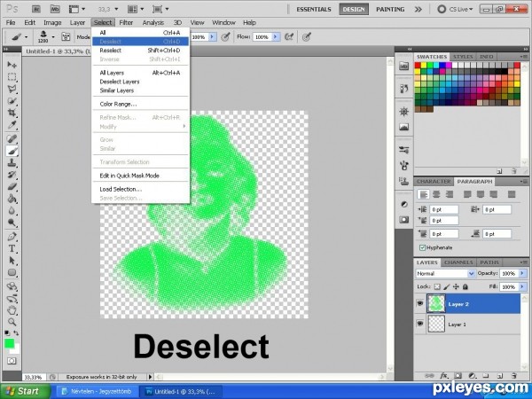Open the brush Flow slider arrow
Image resolution: width=532 pixels, height=399 pixels.
click(276, 36)
